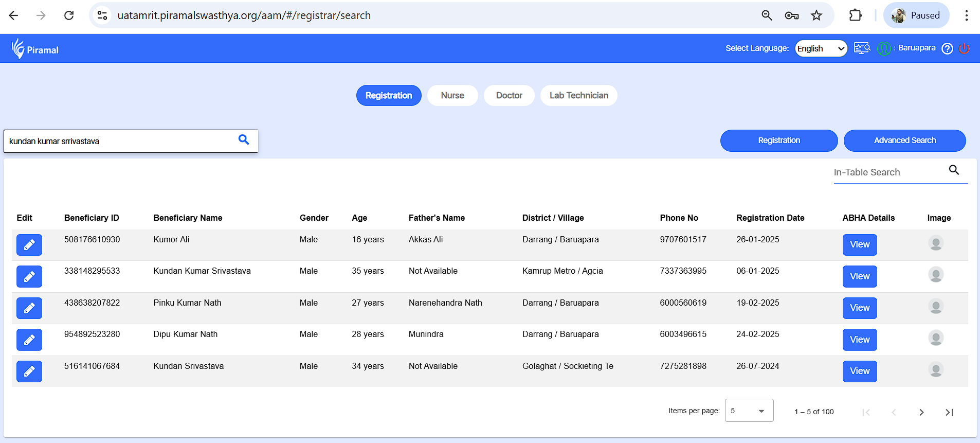The height and width of the screenshot is (443, 980).
Task: Click Kundan Srivastava's profile image placeholder
Action: (936, 369)
